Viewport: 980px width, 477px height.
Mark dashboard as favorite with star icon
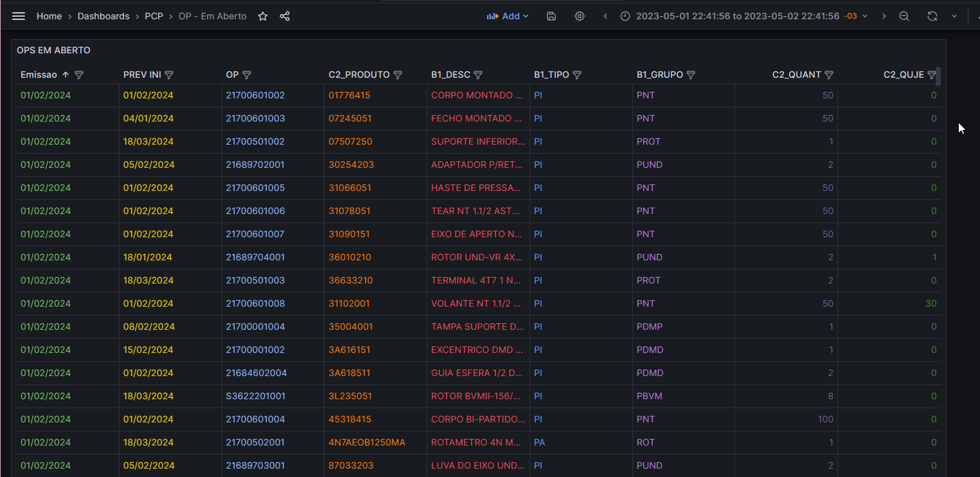263,16
